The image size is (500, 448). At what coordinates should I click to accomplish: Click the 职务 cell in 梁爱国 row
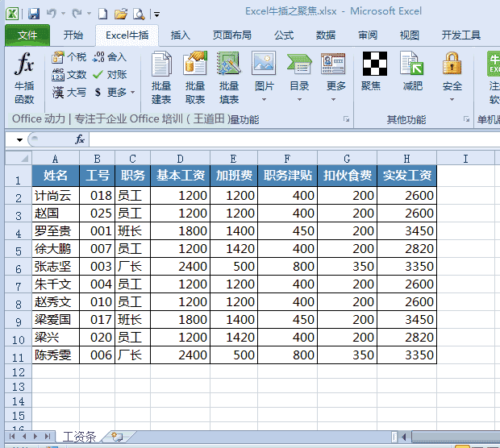132,320
